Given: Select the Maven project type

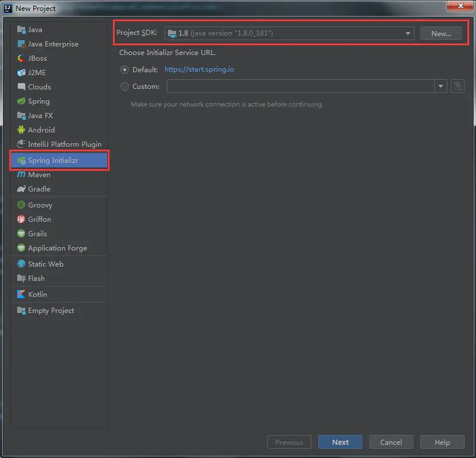Looking at the screenshot, I should 59,174.
